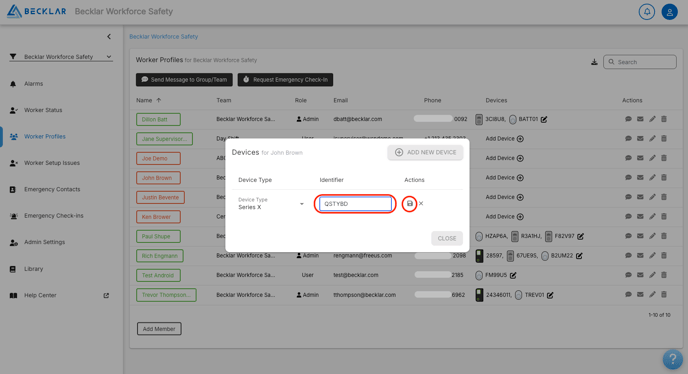
Task: Open Help Center external link
Action: (106, 295)
